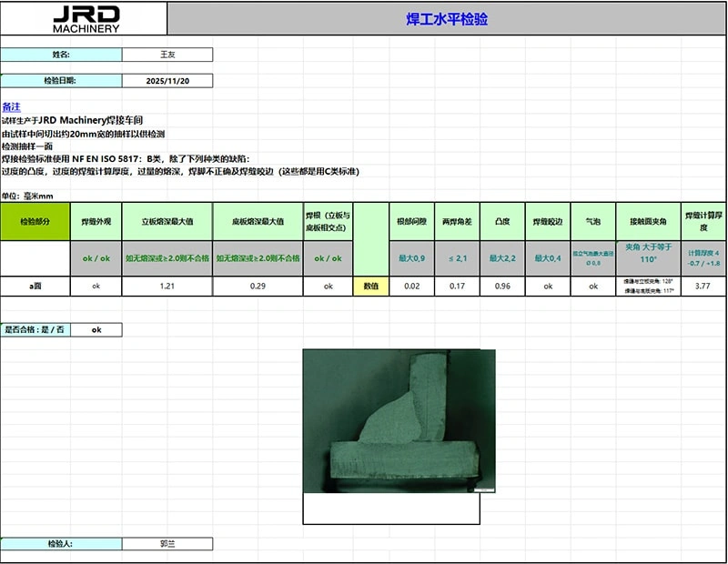Select the 凸度 result cell 0.96
This screenshot has width=728, height=564.
point(501,286)
